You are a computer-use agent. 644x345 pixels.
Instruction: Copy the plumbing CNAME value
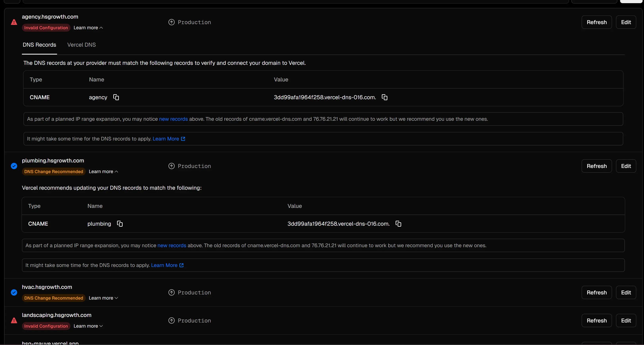[x=398, y=224]
